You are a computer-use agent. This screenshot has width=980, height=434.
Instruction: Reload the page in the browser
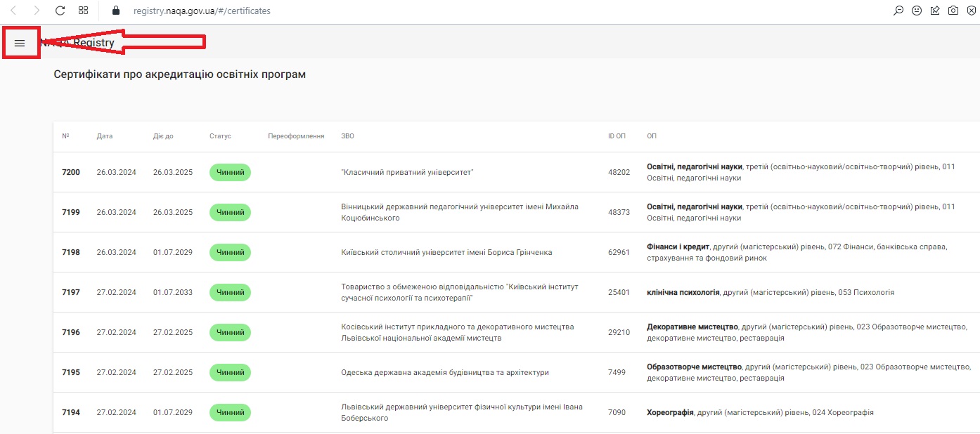60,11
